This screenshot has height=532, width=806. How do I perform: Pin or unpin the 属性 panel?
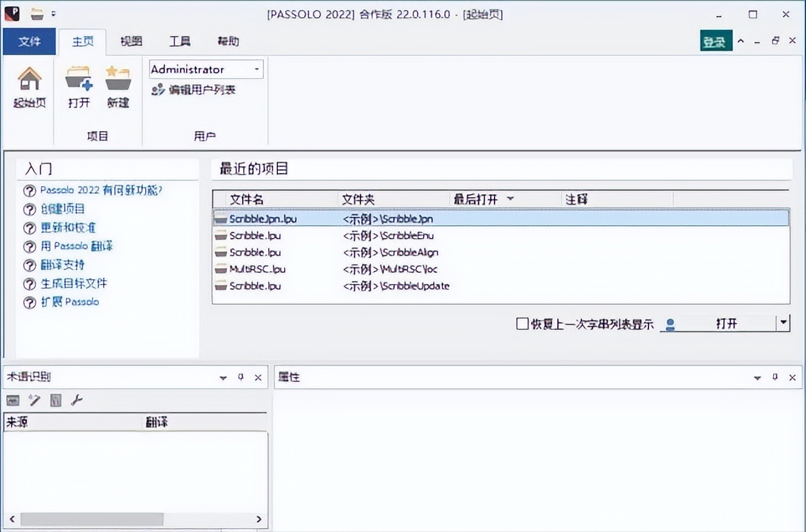(775, 378)
